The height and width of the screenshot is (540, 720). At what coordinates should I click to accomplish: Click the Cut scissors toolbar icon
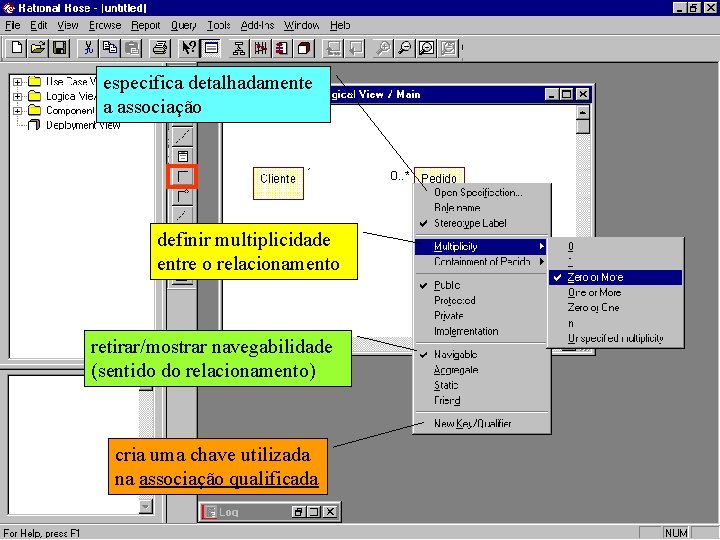(x=88, y=48)
